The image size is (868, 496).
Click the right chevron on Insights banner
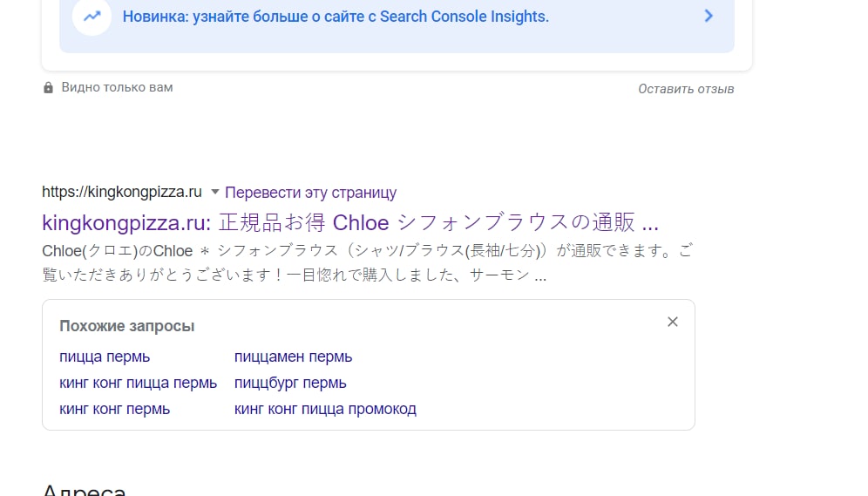coord(709,16)
